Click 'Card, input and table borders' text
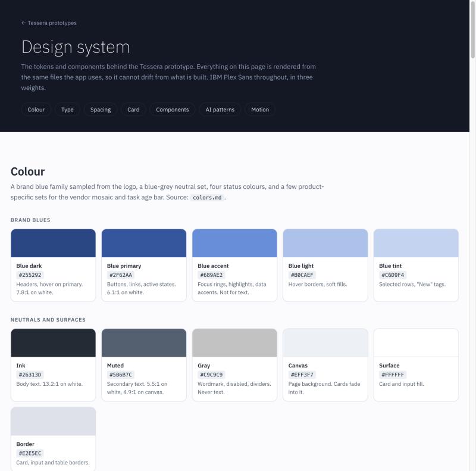The height and width of the screenshot is (471, 476). 53,463
